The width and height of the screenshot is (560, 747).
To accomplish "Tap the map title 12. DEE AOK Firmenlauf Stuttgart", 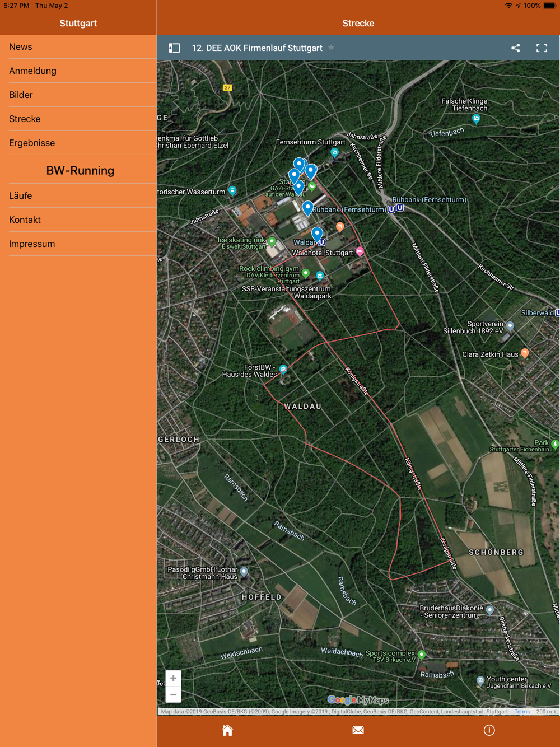I will (x=257, y=48).
